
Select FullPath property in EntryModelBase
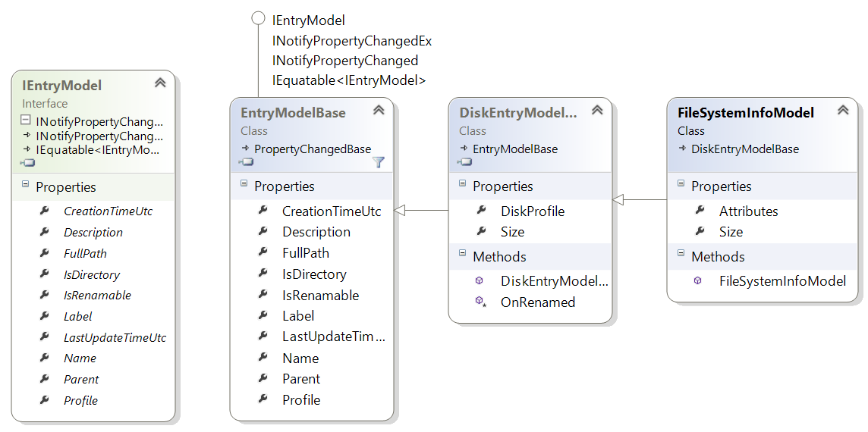click(x=306, y=253)
